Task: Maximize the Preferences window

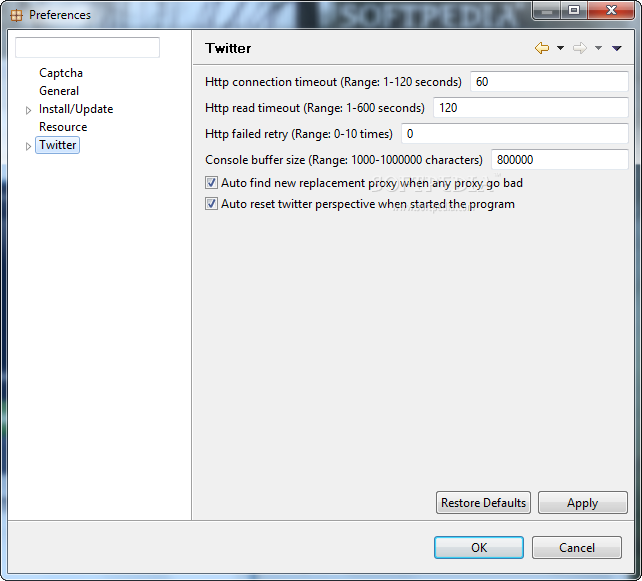Action: (574, 11)
